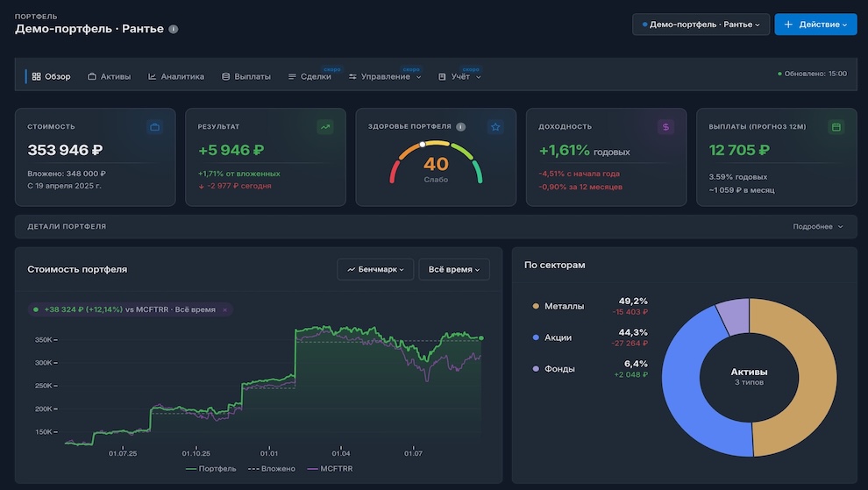Open the Бенчмарк dropdown
The height and width of the screenshot is (490, 868).
[375, 270]
